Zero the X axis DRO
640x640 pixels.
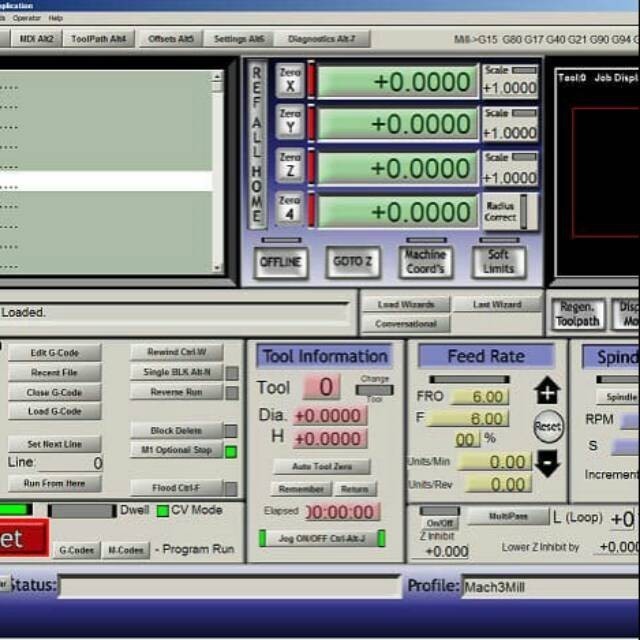coord(290,80)
